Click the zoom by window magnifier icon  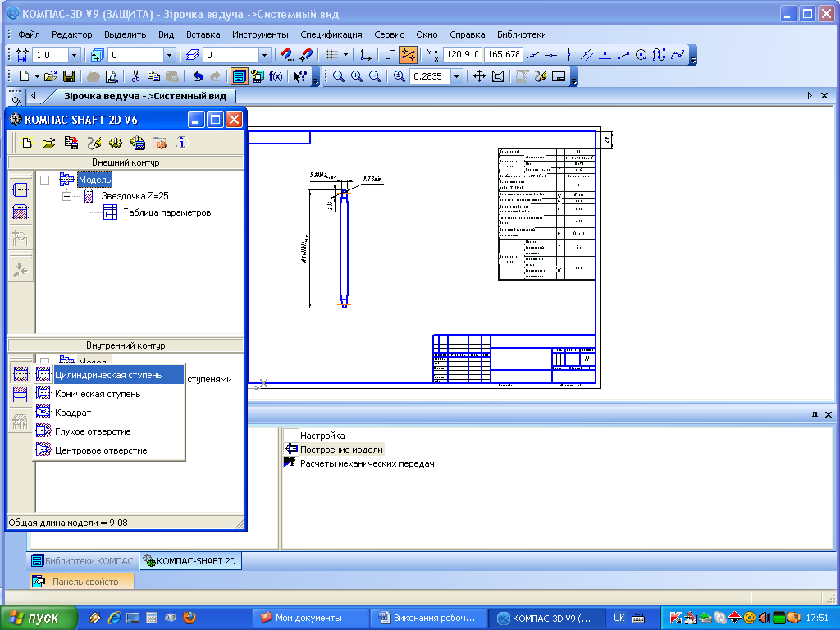(339, 76)
